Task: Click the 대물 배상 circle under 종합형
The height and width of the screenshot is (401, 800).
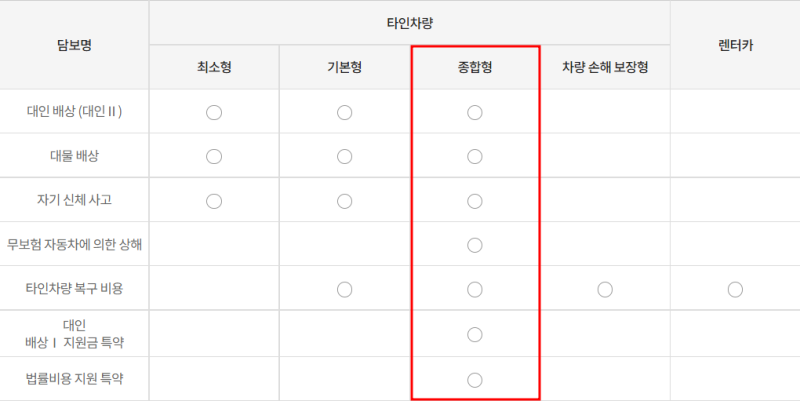Action: (x=475, y=156)
